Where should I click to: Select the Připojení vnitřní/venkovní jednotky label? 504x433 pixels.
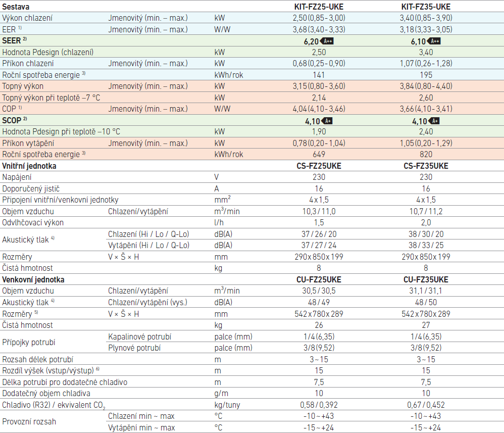coord(60,200)
